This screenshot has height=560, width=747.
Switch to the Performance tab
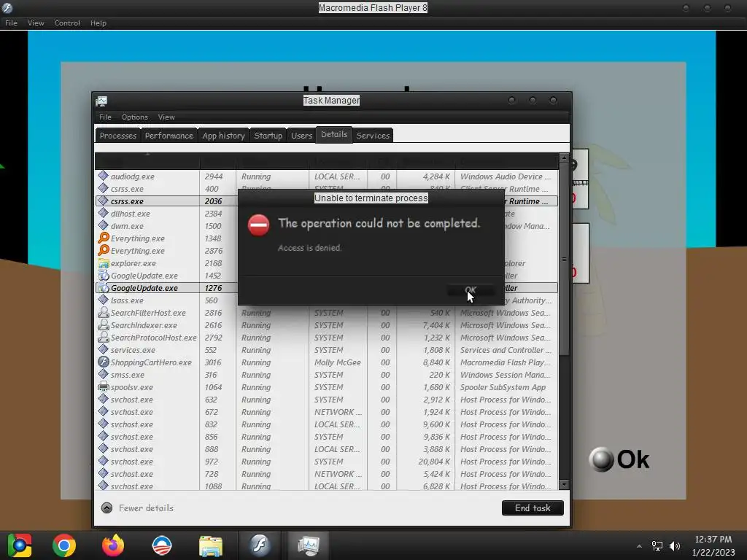point(169,136)
